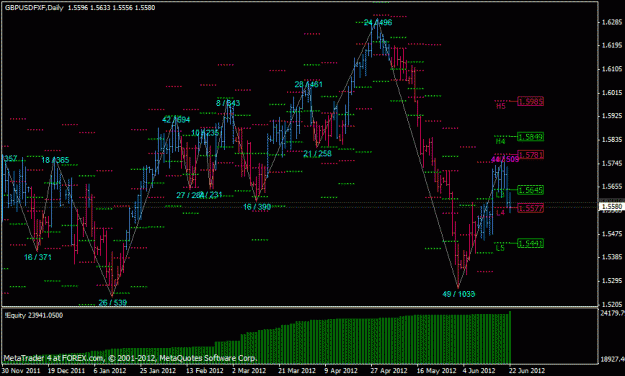Click 1.5655 on the price axis

[612, 186]
